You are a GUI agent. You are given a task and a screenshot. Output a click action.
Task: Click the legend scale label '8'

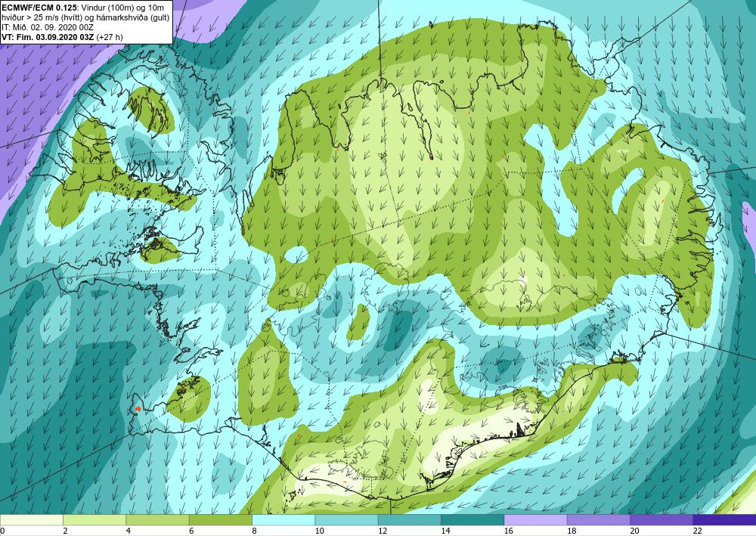click(254, 531)
